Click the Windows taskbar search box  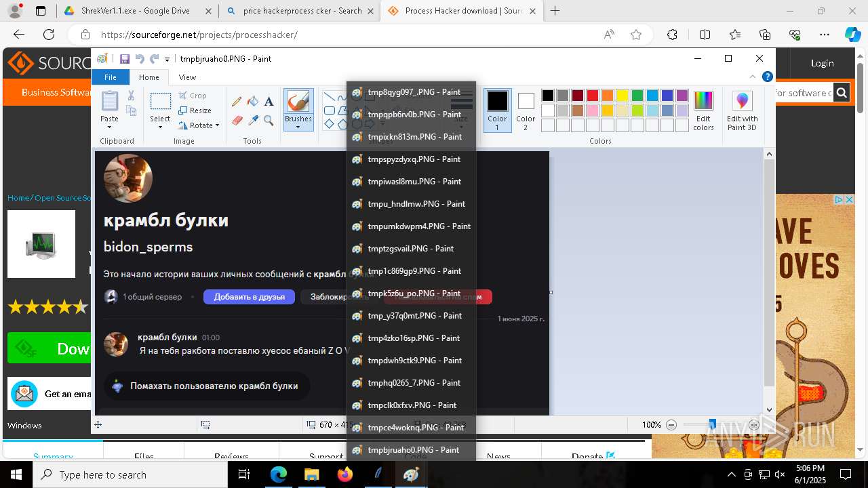coord(131,474)
